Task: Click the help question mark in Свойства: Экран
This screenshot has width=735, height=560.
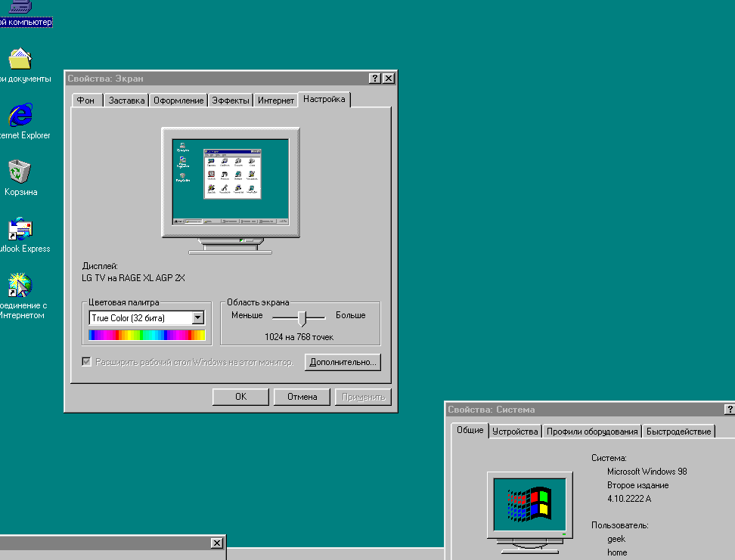Action: [374, 79]
